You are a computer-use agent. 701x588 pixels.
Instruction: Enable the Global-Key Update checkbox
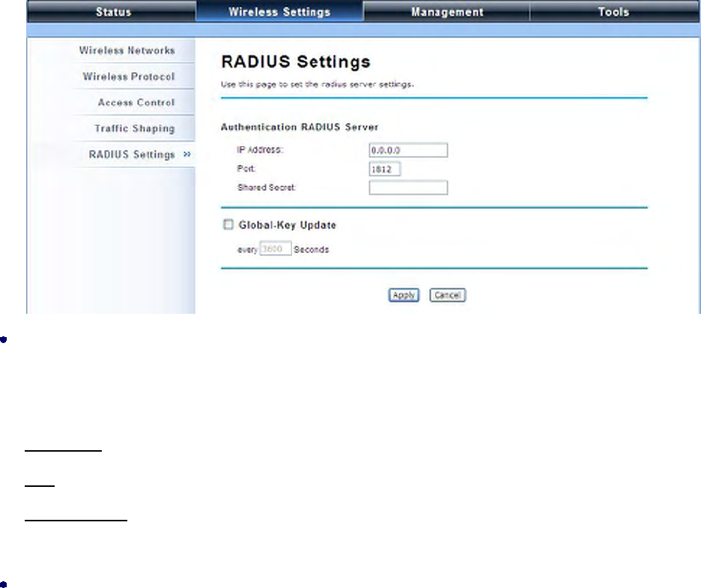point(228,225)
